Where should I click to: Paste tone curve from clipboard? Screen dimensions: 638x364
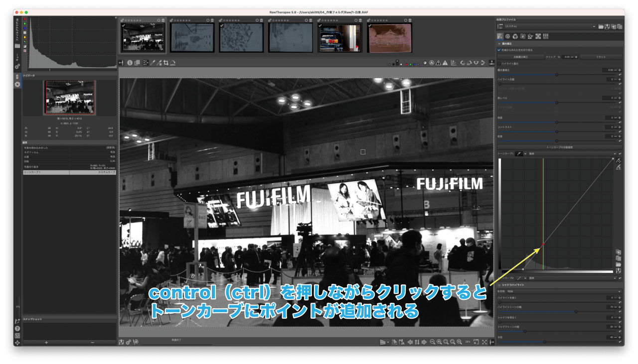619,258
